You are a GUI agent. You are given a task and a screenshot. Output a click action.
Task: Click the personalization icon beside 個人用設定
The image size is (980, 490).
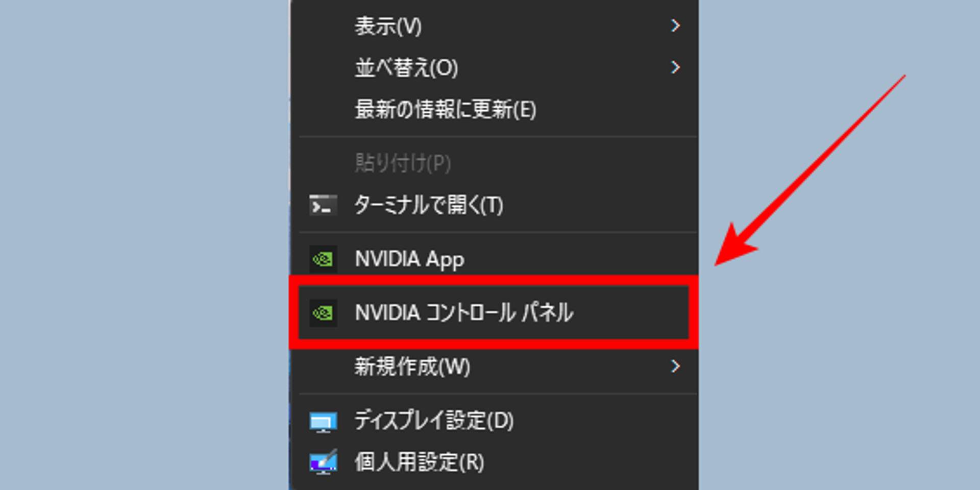coord(323,462)
